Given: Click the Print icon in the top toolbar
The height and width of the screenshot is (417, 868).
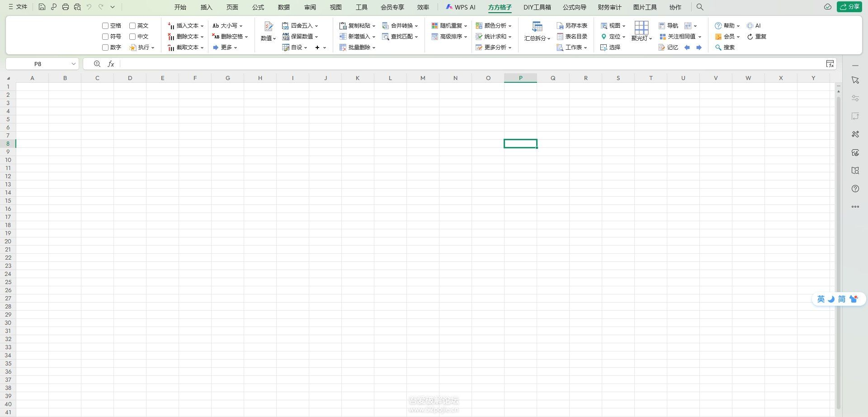Looking at the screenshot, I should click(66, 7).
